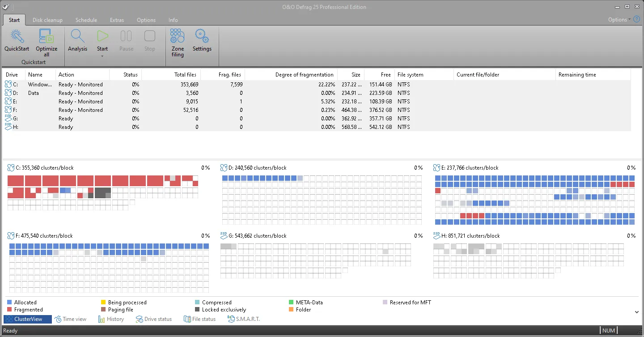Open the Options dropdown at top right

click(x=619, y=20)
